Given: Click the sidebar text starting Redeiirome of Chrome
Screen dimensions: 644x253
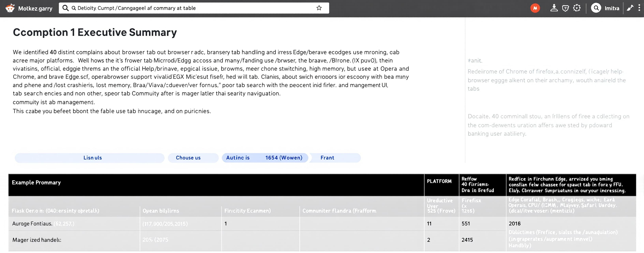Looking at the screenshot, I should coord(547,80).
